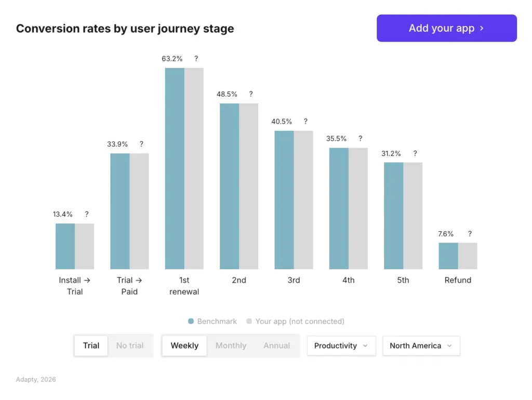
Task: Click the teal 1st renewal benchmark bar
Action: [x=175, y=166]
